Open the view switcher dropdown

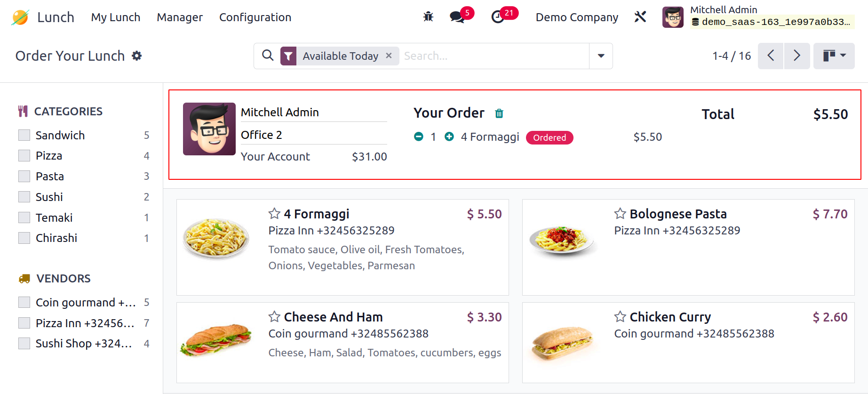coord(834,56)
